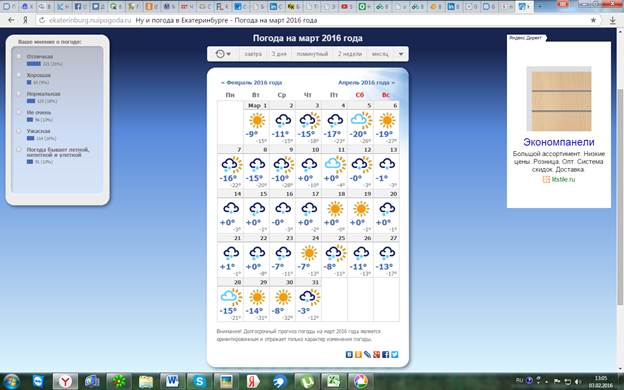Select the "Ужасная" poll option

(19, 131)
